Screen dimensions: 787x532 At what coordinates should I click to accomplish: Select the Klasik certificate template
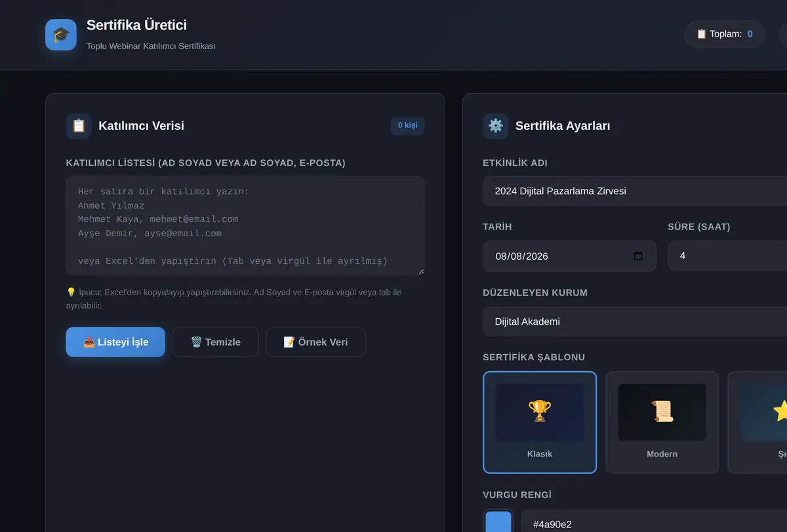540,422
